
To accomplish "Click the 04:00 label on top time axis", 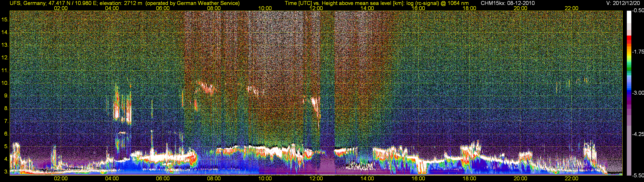I will (x=112, y=8).
